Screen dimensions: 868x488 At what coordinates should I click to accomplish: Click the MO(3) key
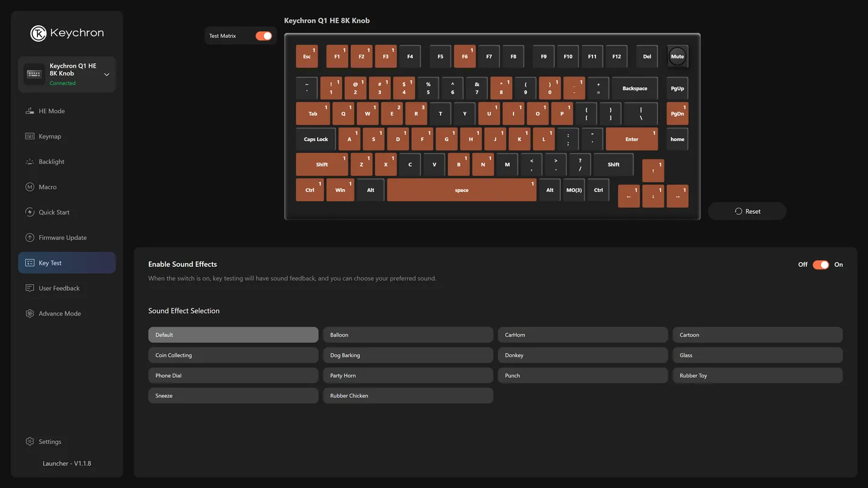click(x=574, y=190)
